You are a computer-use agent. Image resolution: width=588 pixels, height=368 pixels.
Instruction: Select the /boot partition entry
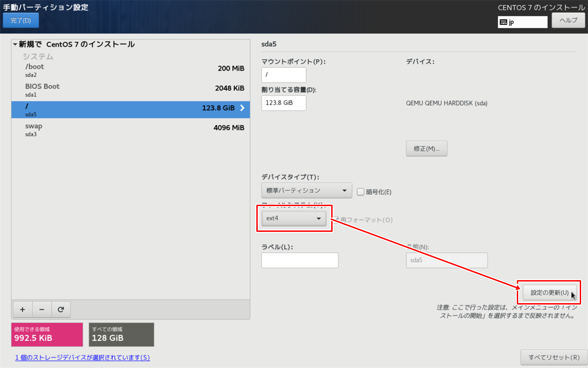point(92,71)
